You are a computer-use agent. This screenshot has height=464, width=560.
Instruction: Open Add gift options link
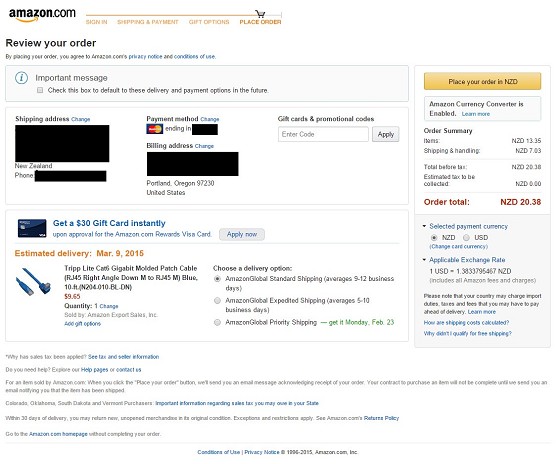point(82,324)
